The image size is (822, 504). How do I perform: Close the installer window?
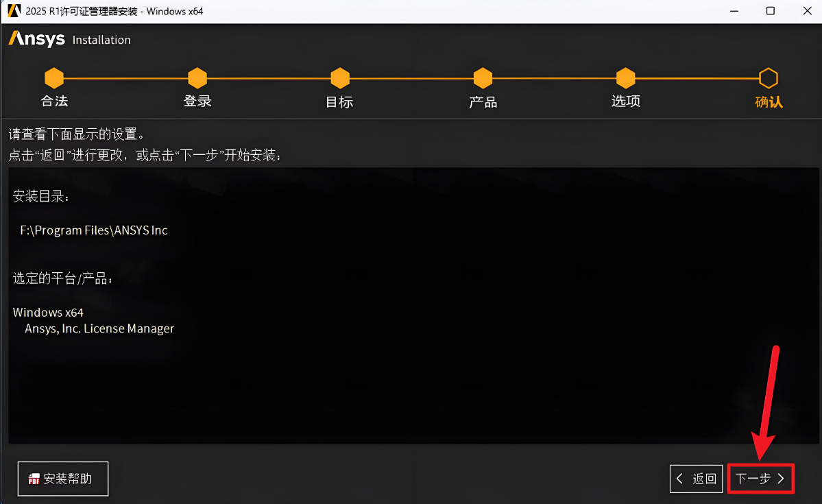(x=808, y=11)
